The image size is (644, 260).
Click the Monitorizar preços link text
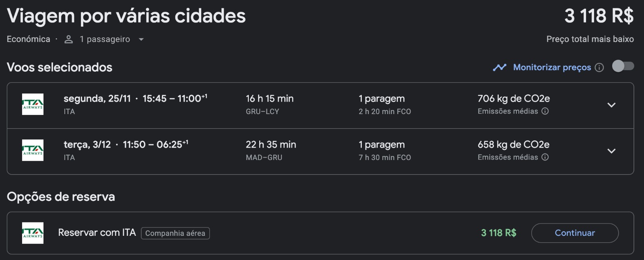pyautogui.click(x=552, y=67)
